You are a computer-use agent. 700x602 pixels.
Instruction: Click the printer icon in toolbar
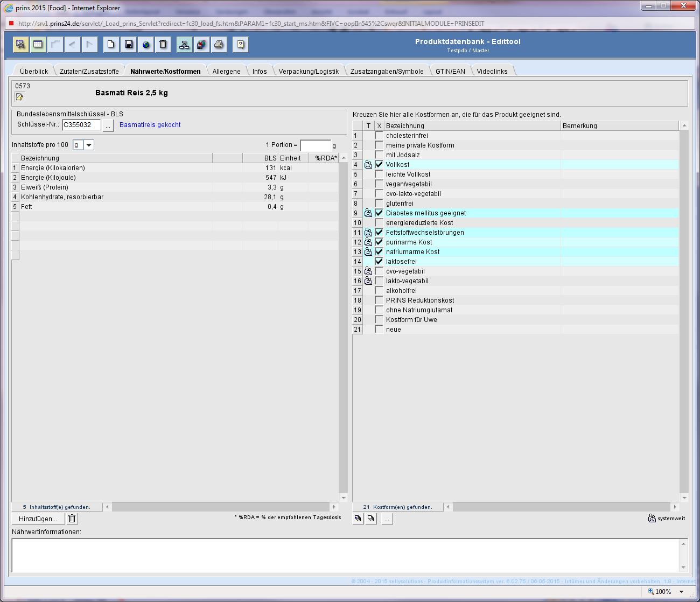click(x=219, y=44)
